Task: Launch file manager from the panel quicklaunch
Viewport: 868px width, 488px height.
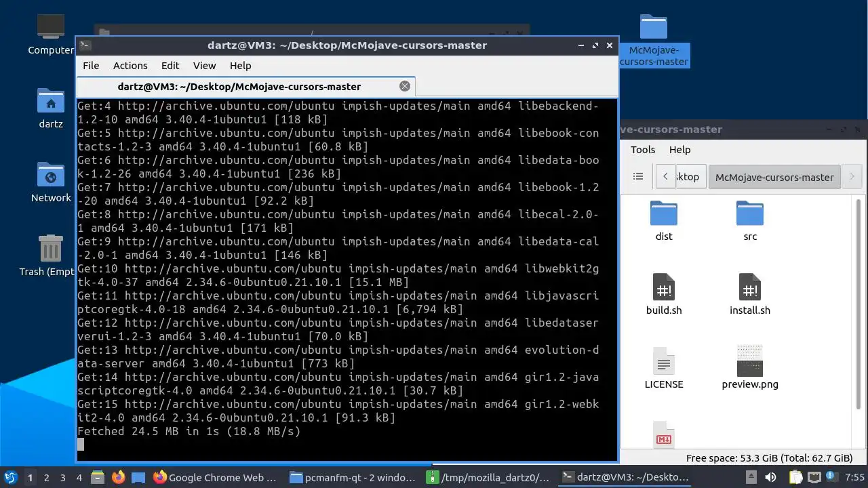Action: (98, 477)
